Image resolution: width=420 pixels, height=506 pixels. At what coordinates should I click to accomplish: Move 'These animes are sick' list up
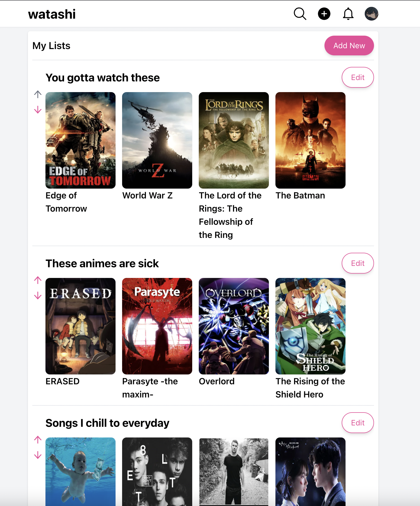click(38, 280)
